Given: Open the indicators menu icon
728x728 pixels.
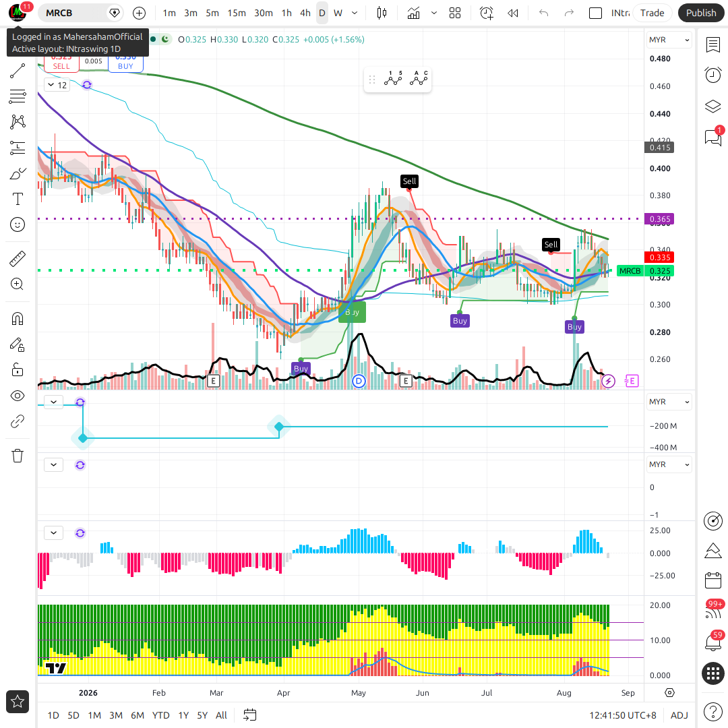Looking at the screenshot, I should tap(413, 13).
